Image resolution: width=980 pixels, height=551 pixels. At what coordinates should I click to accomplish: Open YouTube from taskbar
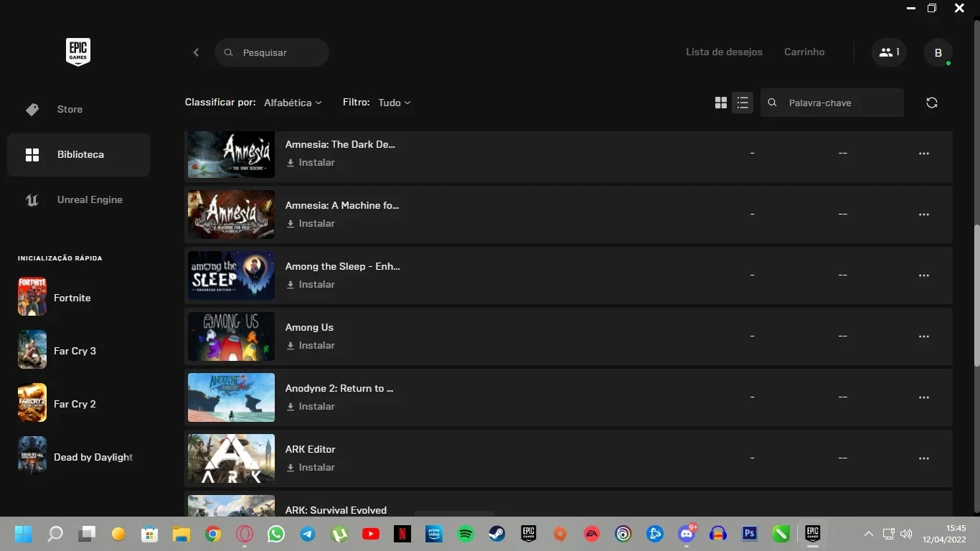(x=371, y=534)
